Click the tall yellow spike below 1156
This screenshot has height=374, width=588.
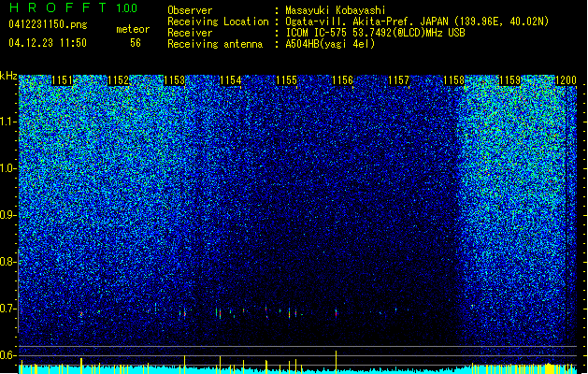click(x=336, y=361)
